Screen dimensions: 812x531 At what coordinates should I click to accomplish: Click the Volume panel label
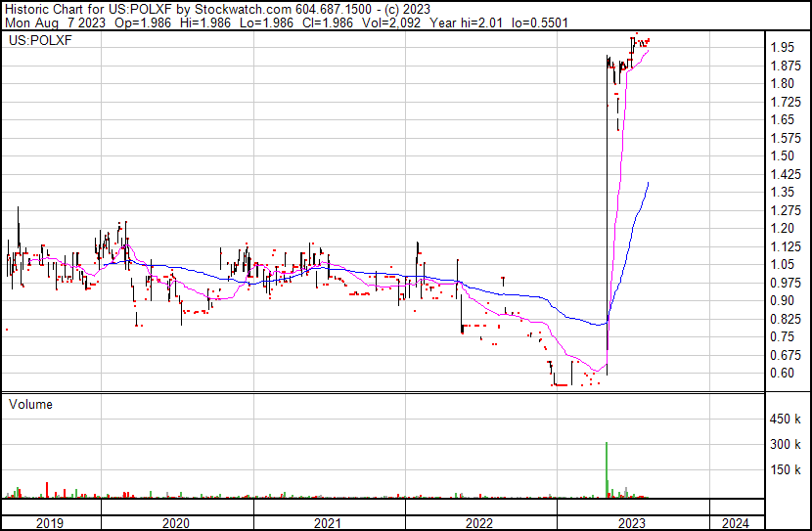coord(30,404)
